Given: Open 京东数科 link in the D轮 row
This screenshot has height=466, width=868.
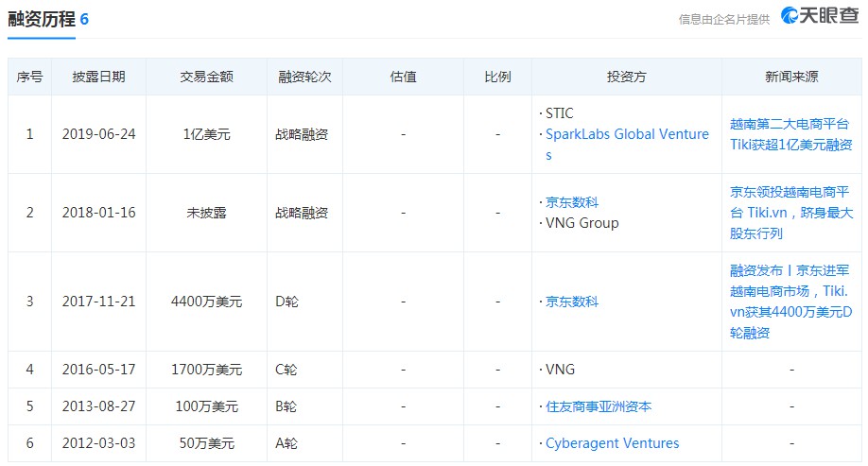Looking at the screenshot, I should click(572, 302).
